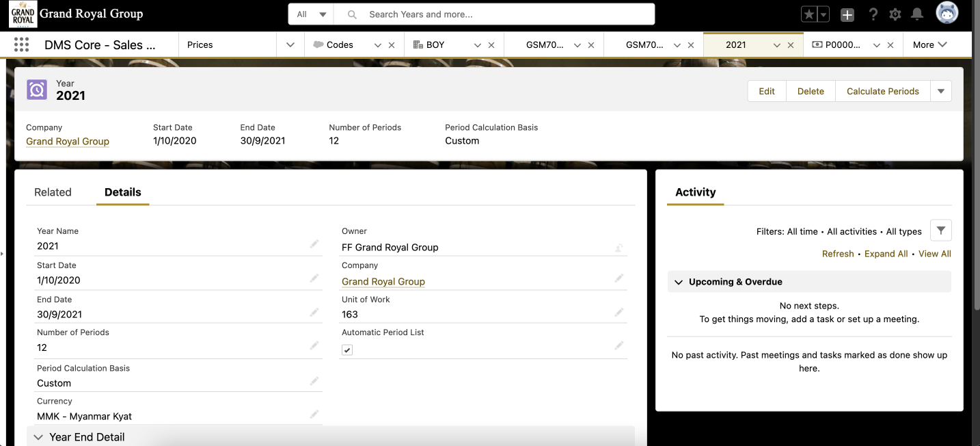
Task: Edit Unit of Work pencil icon
Action: click(618, 312)
